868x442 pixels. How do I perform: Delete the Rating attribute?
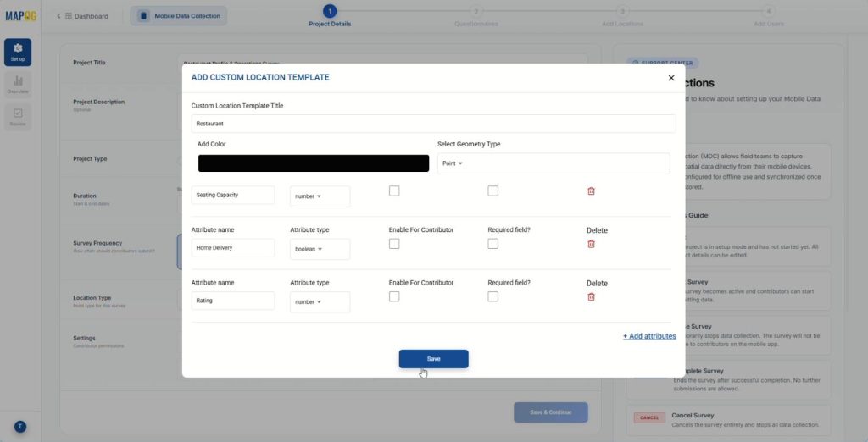(591, 297)
